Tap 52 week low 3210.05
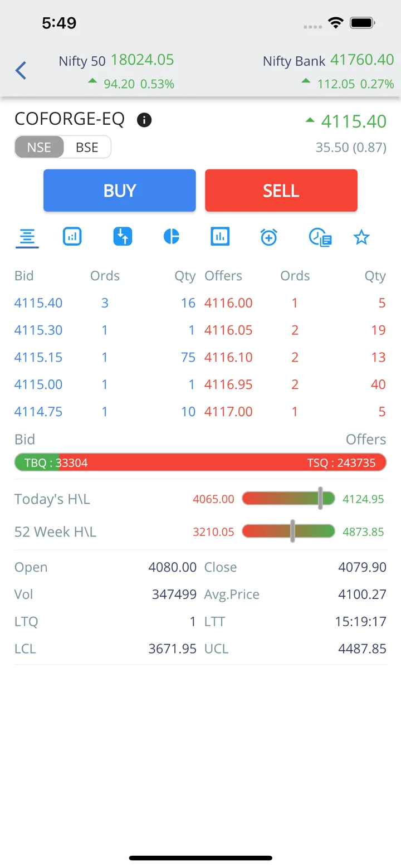 pyautogui.click(x=213, y=532)
